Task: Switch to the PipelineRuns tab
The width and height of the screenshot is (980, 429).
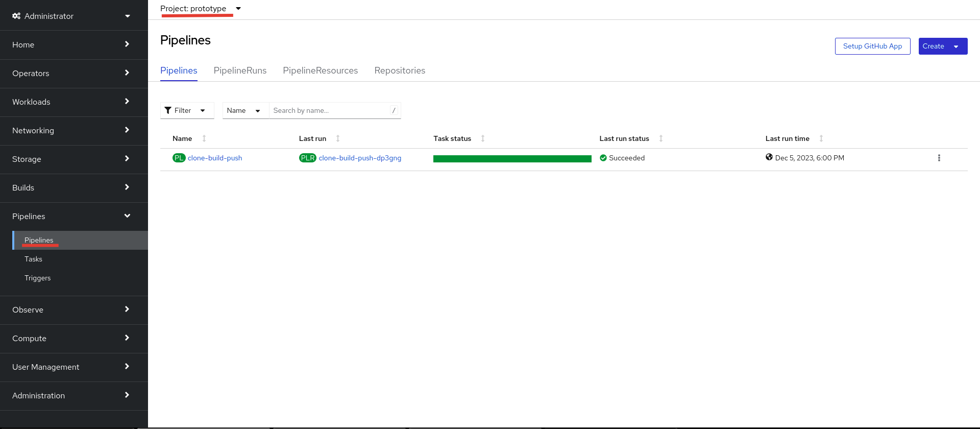Action: point(240,70)
